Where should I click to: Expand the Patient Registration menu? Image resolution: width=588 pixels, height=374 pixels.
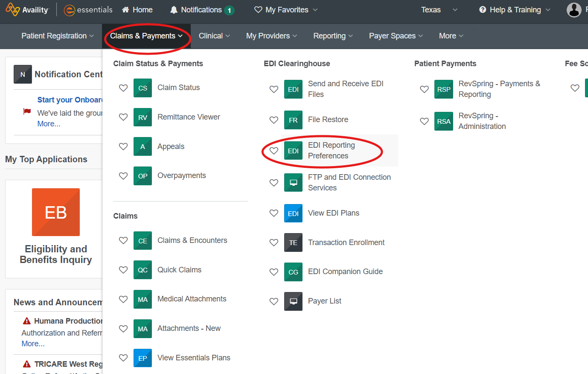coord(58,36)
